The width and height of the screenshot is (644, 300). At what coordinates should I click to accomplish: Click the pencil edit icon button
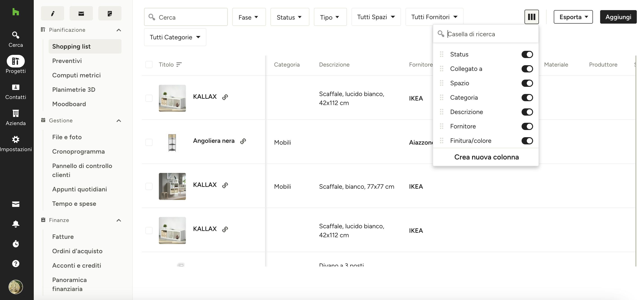click(52, 13)
